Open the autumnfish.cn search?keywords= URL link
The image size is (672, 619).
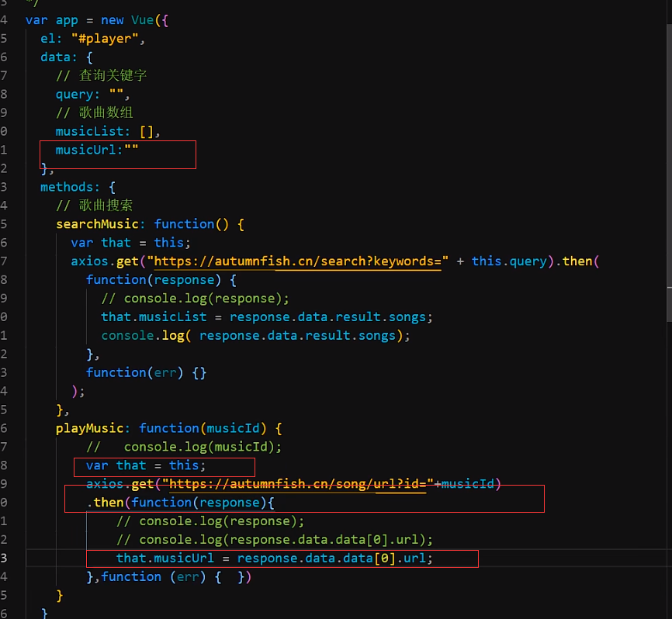[297, 261]
